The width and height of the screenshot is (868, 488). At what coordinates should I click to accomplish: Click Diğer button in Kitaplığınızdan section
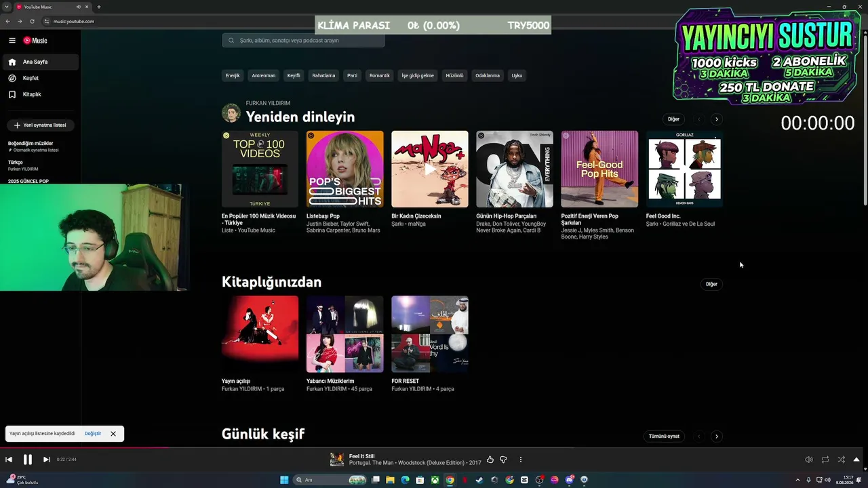711,284
